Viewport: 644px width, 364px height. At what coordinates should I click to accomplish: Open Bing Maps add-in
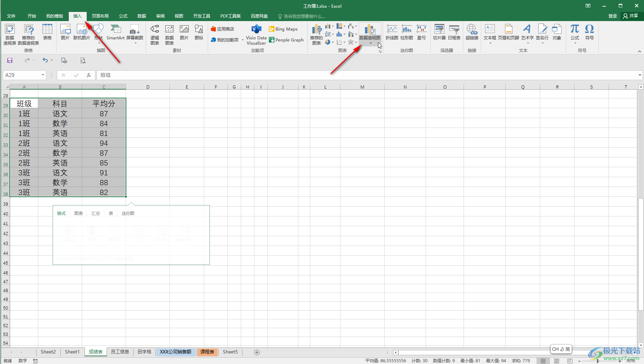click(283, 29)
